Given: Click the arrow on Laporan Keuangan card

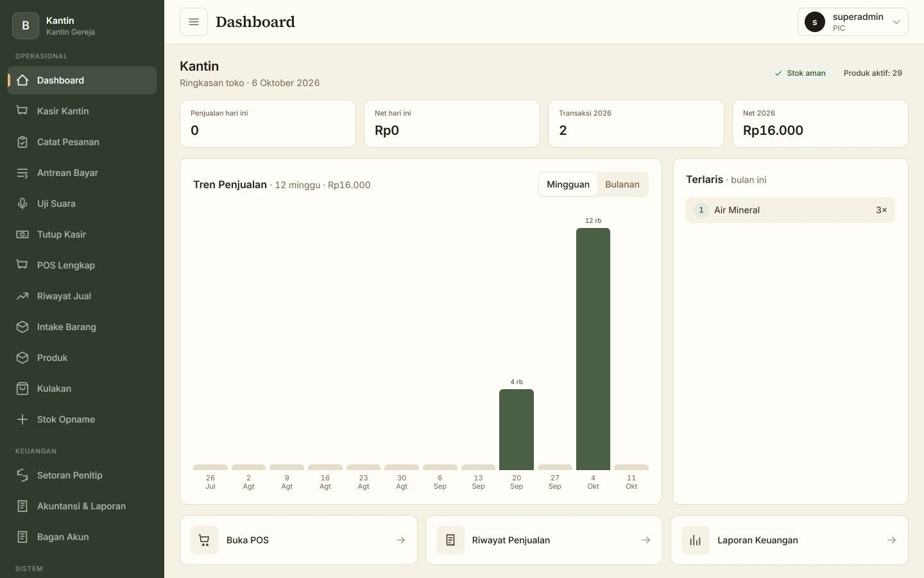Looking at the screenshot, I should (x=891, y=540).
